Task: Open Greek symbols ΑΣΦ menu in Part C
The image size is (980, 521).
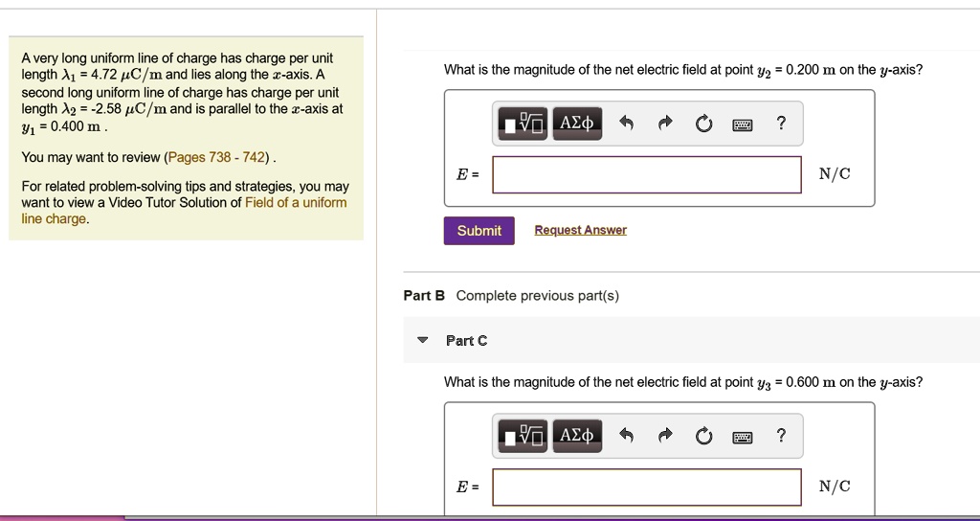Action: [576, 437]
